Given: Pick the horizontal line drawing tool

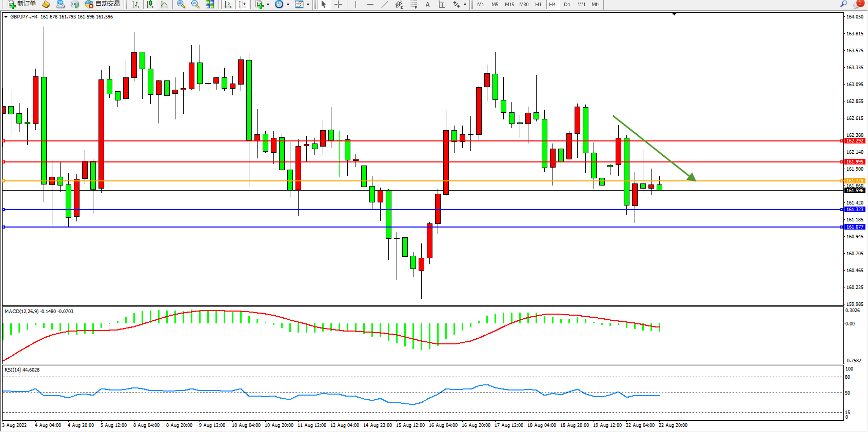Looking at the screenshot, I should [370, 4].
